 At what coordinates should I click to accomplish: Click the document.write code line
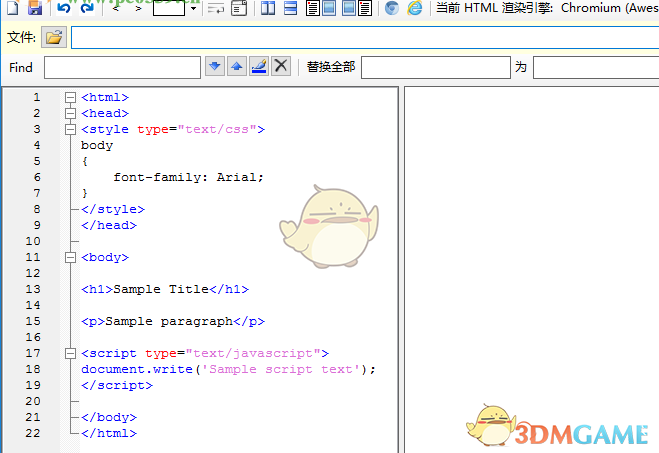228,369
